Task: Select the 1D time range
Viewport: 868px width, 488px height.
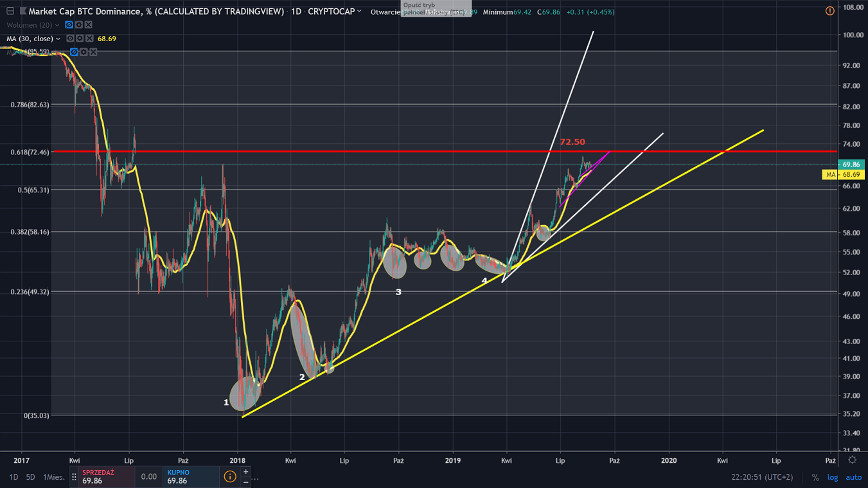Action: pos(13,477)
